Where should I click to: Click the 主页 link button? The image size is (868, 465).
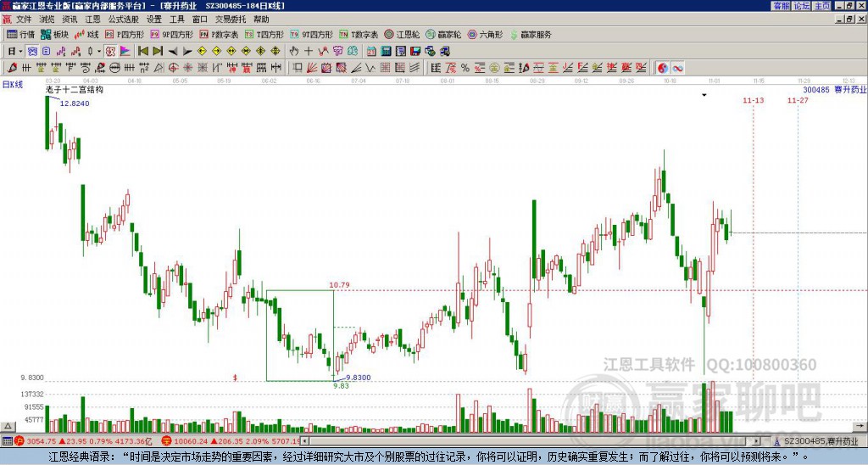tap(821, 6)
